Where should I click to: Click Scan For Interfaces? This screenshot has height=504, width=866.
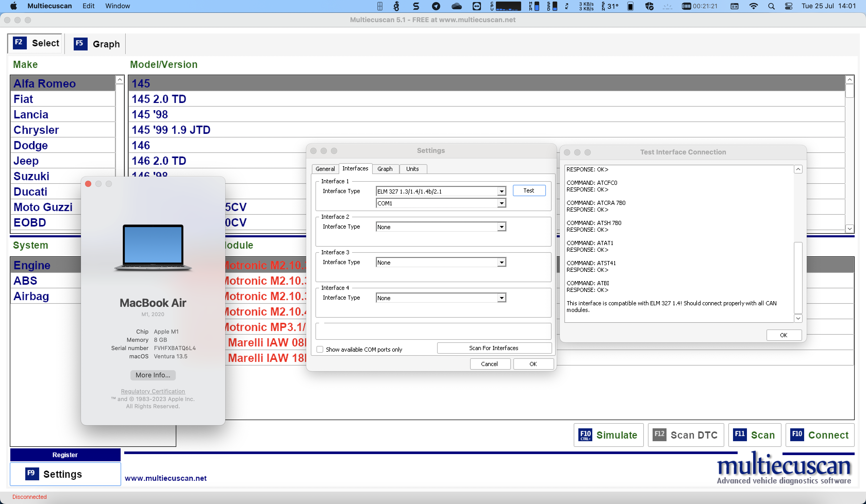(494, 348)
